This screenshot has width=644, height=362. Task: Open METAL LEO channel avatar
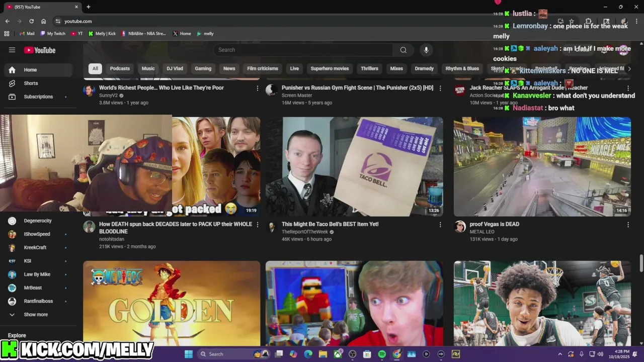coord(460,227)
